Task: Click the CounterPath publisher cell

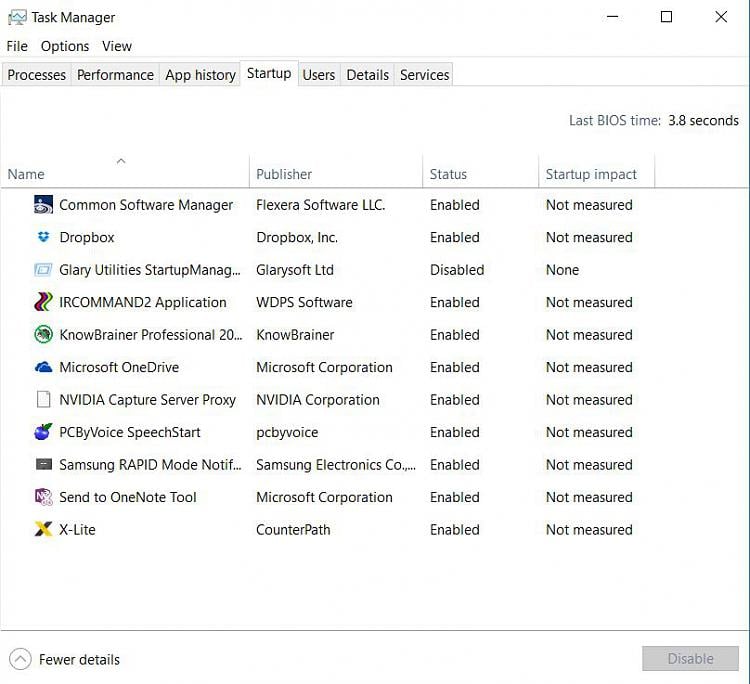Action: [293, 530]
